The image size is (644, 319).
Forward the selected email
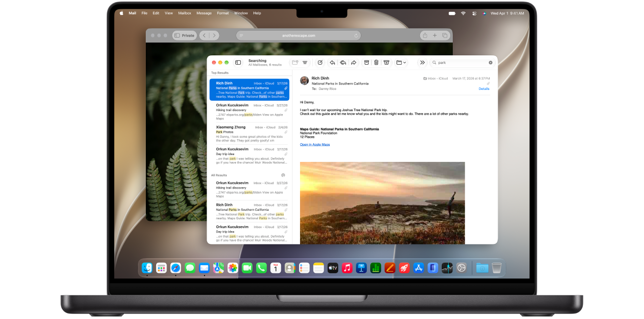[354, 63]
